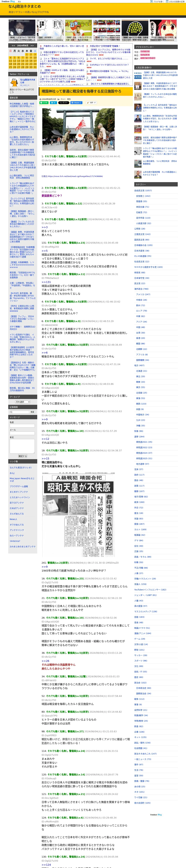Select calendar date 31
186x868 pixels.
coord(35,67)
